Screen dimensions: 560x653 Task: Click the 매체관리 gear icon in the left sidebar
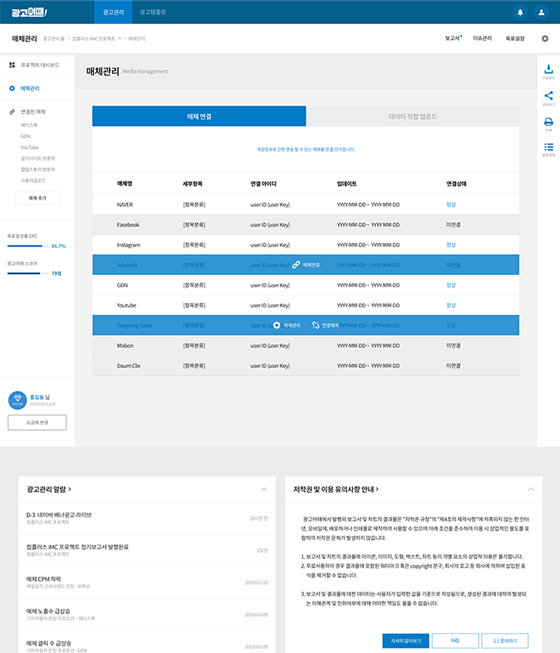tap(12, 88)
